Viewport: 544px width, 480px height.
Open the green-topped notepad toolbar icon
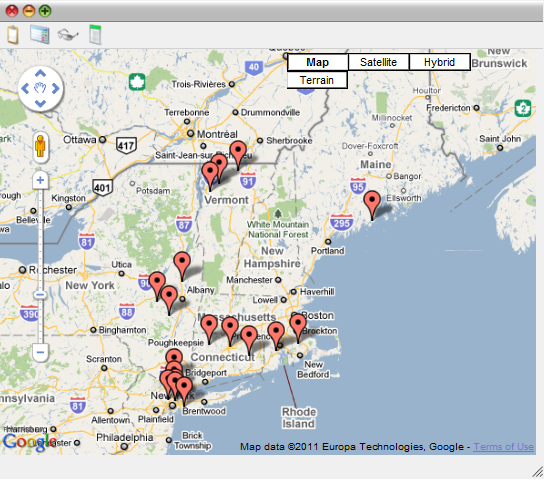click(x=95, y=35)
